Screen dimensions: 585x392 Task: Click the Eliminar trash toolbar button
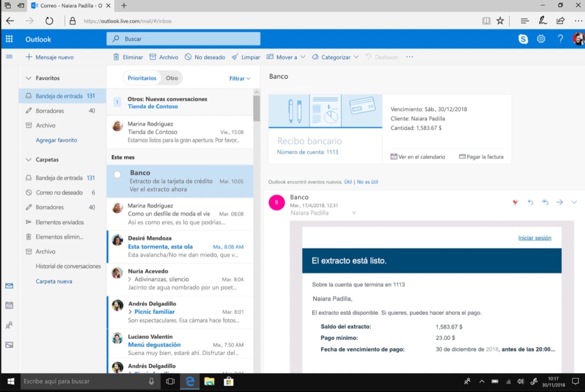click(128, 57)
